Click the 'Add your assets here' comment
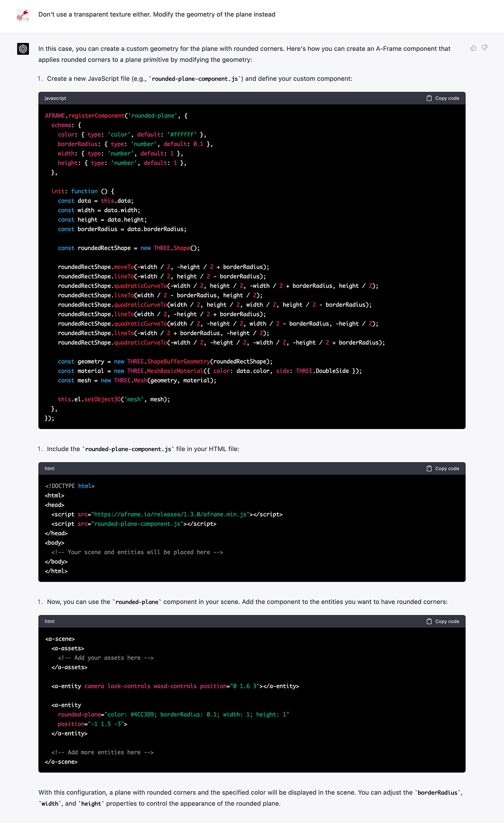Screen dimensions: 504x823 [x=106, y=658]
